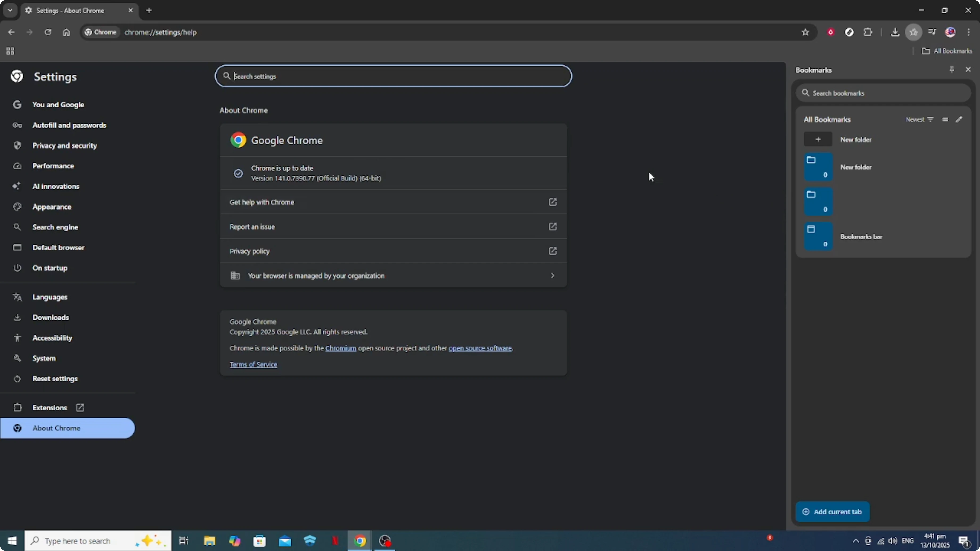
Task: Open Privacy and security settings
Action: 64,146
